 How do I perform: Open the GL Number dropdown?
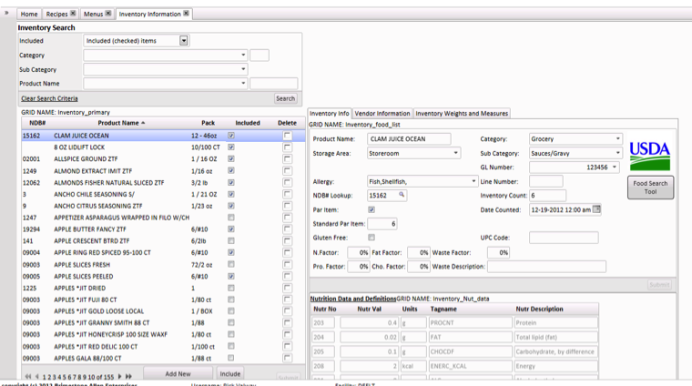614,167
